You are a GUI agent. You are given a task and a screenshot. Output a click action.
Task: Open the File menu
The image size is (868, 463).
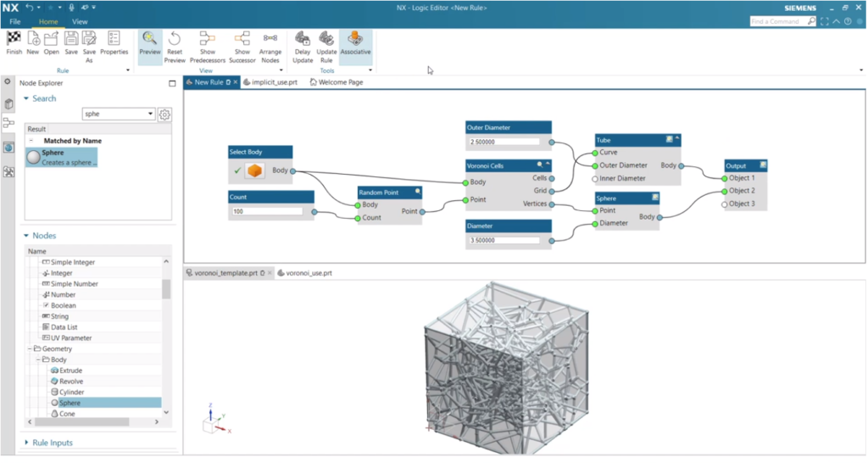tap(15, 21)
